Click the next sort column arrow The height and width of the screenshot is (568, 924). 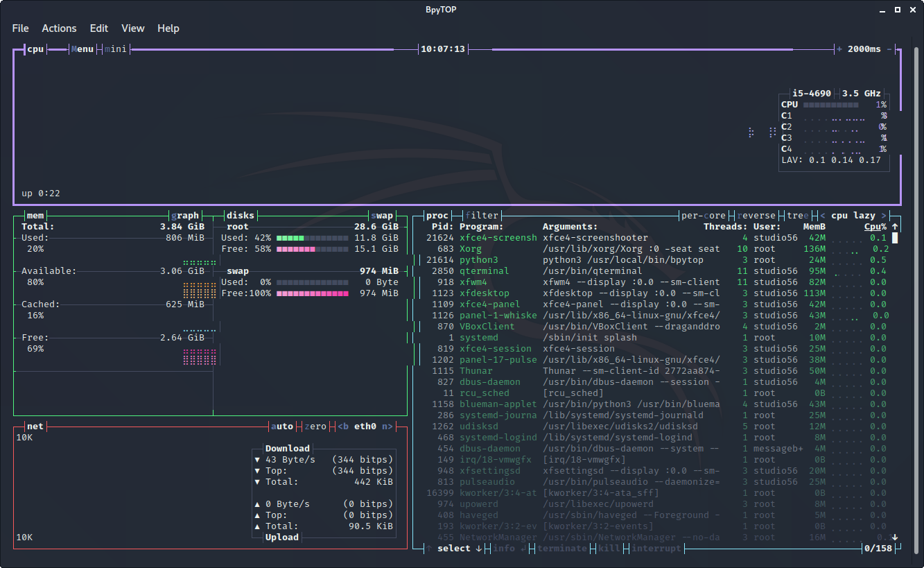tap(884, 216)
